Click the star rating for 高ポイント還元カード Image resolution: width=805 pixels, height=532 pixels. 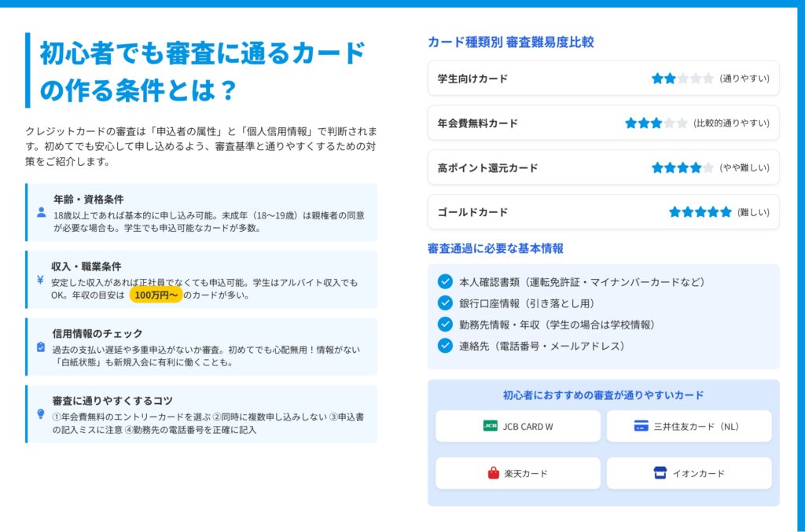click(x=682, y=167)
